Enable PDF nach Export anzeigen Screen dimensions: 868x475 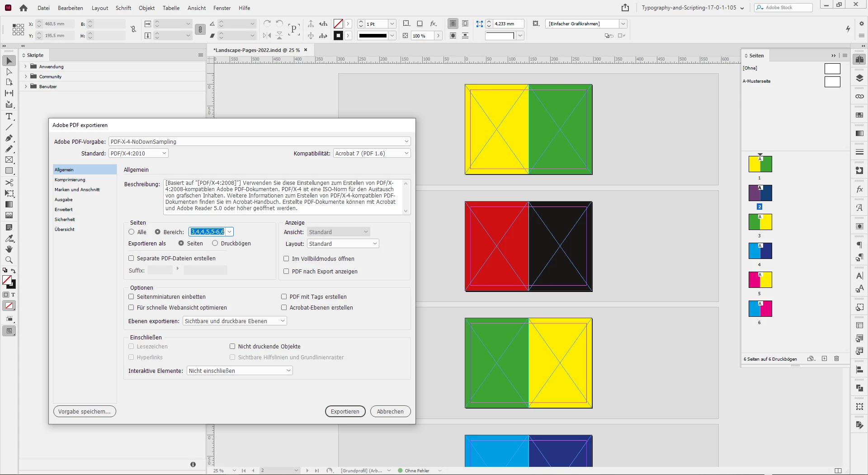(x=286, y=271)
